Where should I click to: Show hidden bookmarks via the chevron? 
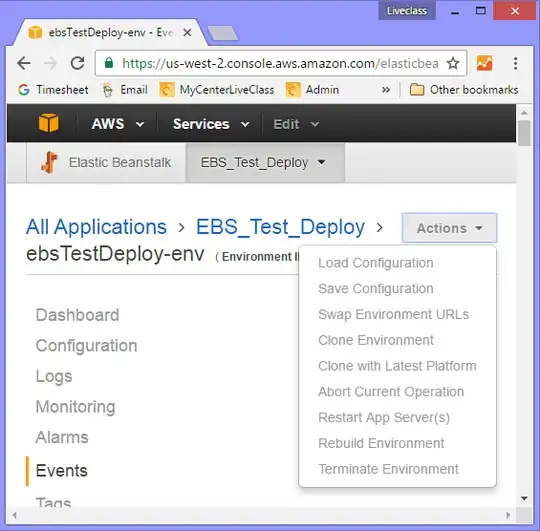coord(386,90)
